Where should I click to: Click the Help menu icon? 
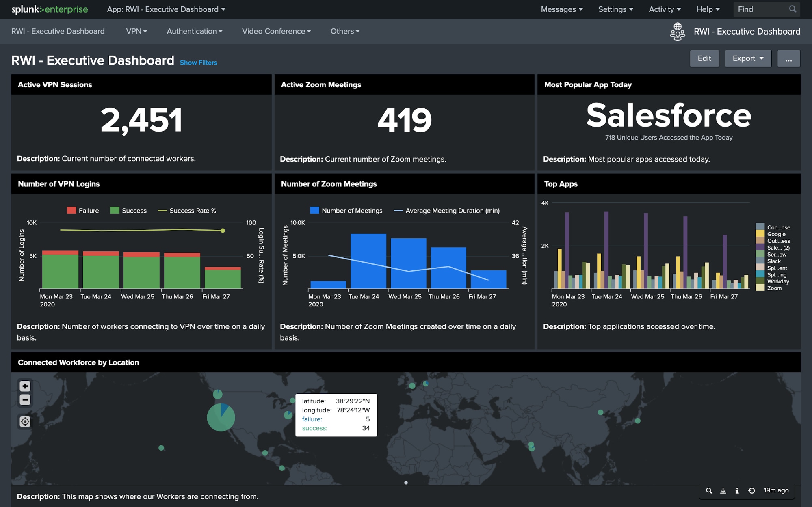(x=707, y=9)
